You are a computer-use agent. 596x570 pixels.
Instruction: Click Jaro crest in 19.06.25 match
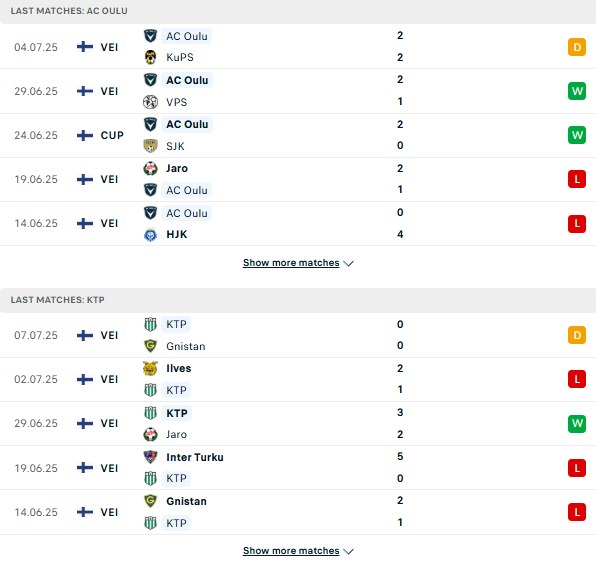tap(150, 168)
